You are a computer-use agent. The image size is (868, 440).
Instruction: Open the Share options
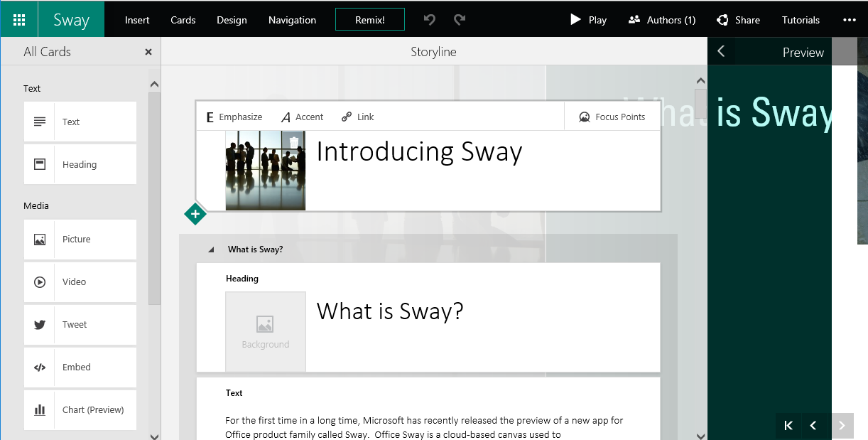[739, 20]
